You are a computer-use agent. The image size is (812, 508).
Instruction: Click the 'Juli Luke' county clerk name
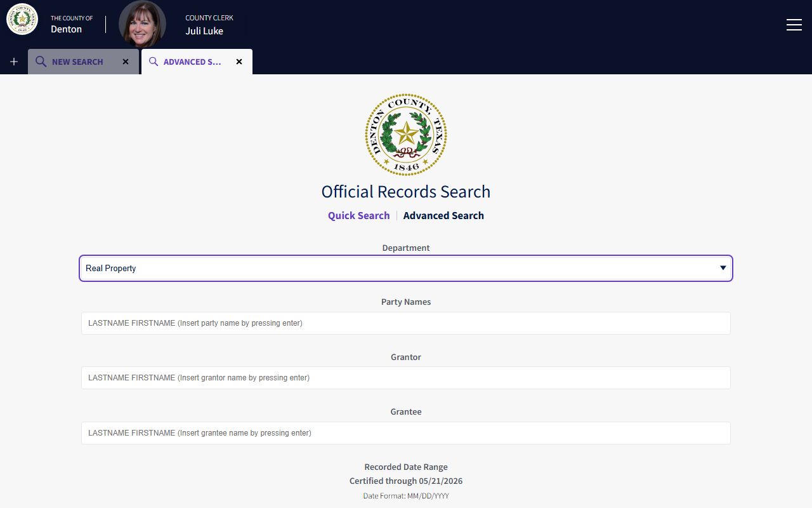tap(204, 30)
